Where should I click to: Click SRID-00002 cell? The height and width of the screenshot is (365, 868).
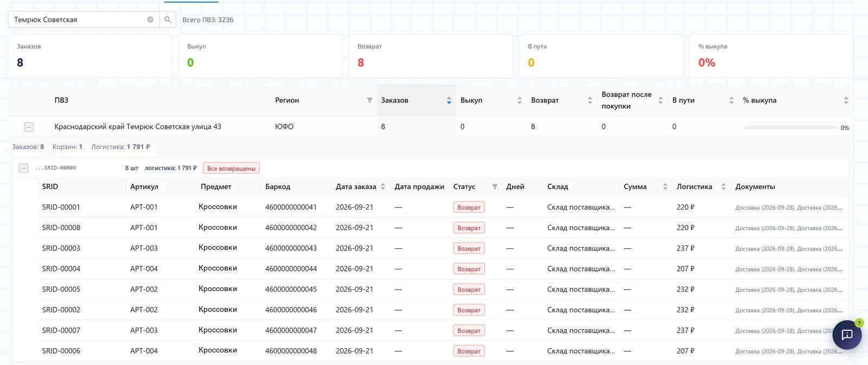tap(61, 310)
